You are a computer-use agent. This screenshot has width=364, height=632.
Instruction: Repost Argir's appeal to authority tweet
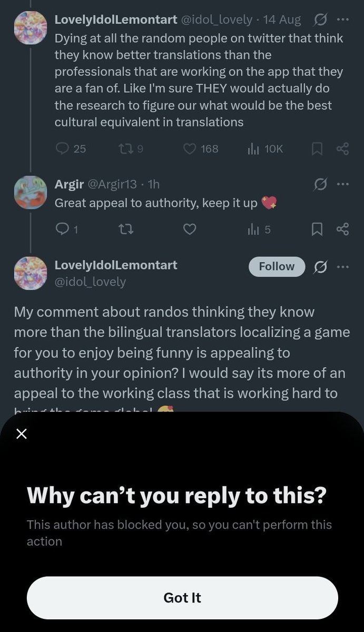(125, 229)
